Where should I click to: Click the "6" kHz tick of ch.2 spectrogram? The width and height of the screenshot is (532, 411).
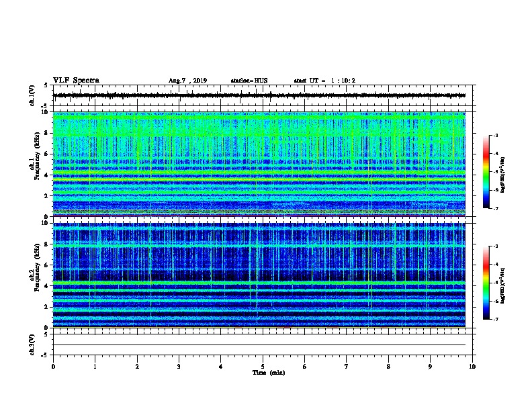point(47,265)
